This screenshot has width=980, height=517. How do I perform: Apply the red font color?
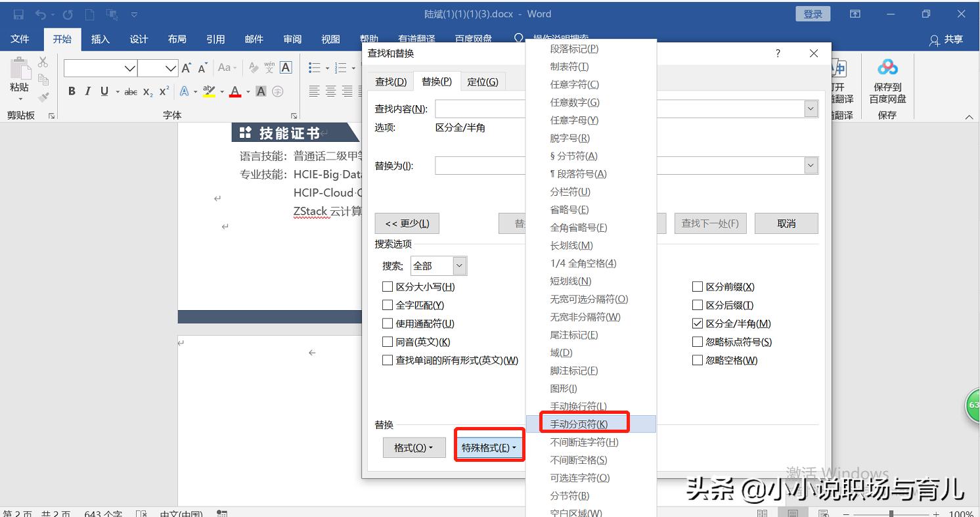pos(235,91)
